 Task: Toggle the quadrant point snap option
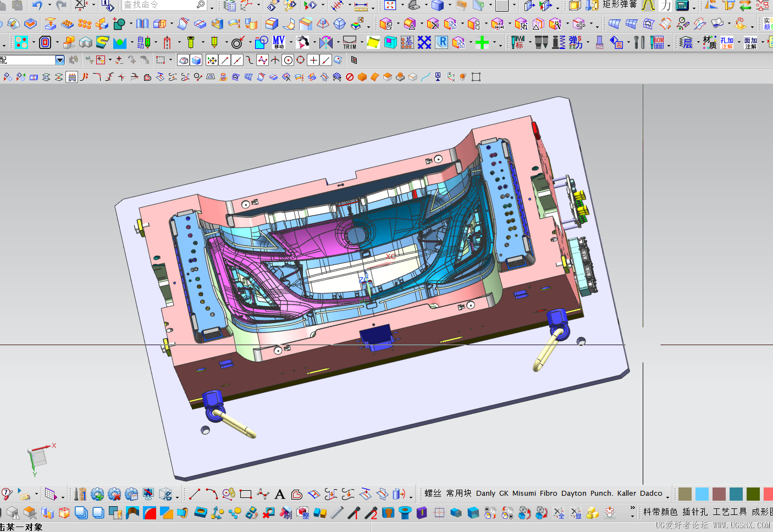pos(300,60)
